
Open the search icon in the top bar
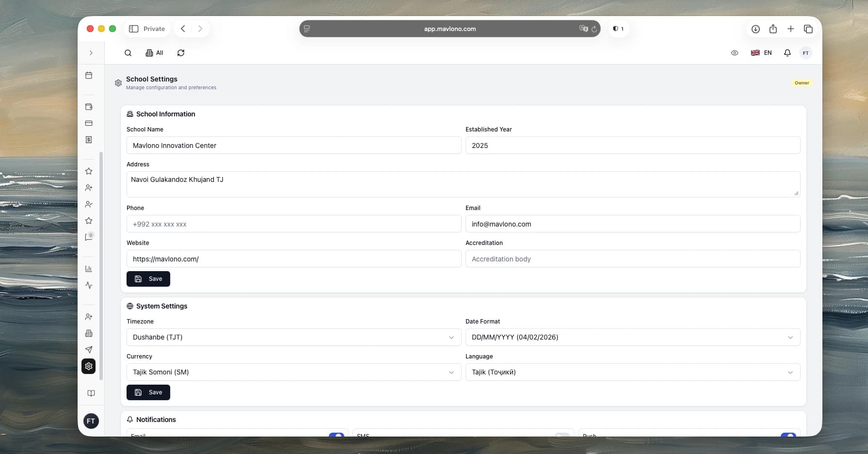point(128,52)
